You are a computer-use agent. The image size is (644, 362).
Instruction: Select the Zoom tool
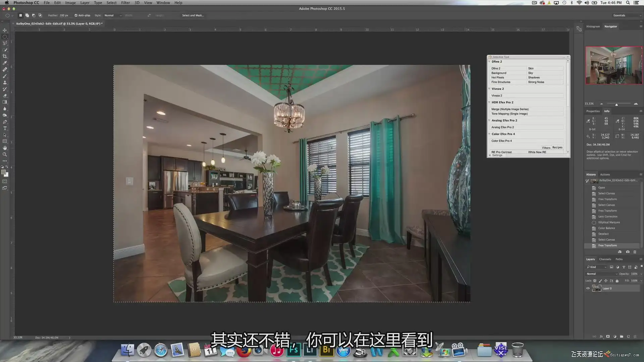(x=5, y=155)
